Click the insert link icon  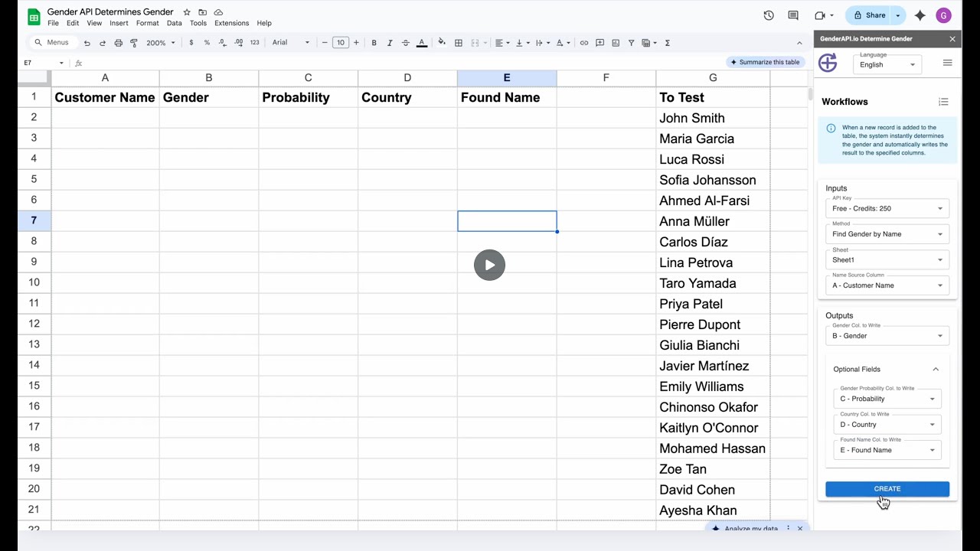tap(584, 43)
